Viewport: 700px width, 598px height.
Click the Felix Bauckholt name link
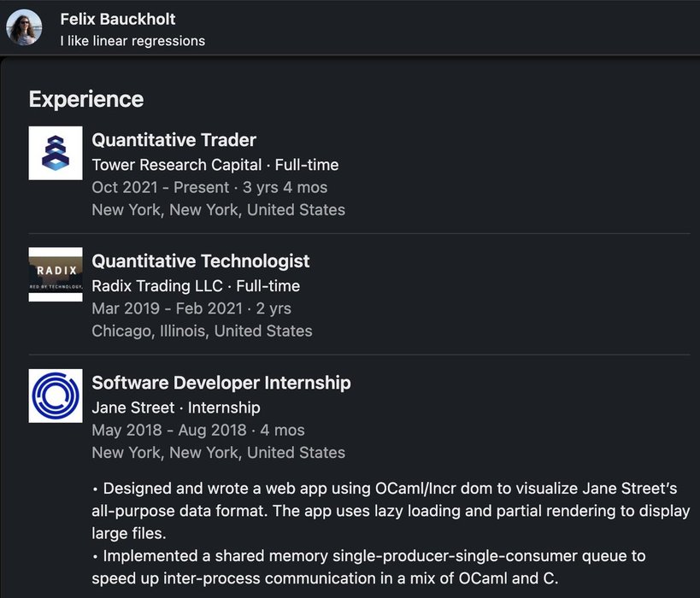[118, 19]
